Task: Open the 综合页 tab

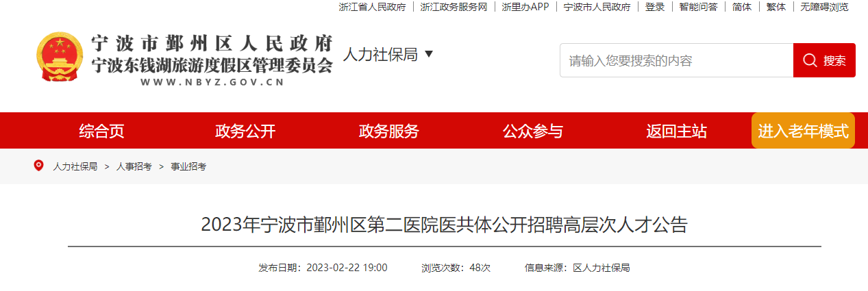Action: 101,131
